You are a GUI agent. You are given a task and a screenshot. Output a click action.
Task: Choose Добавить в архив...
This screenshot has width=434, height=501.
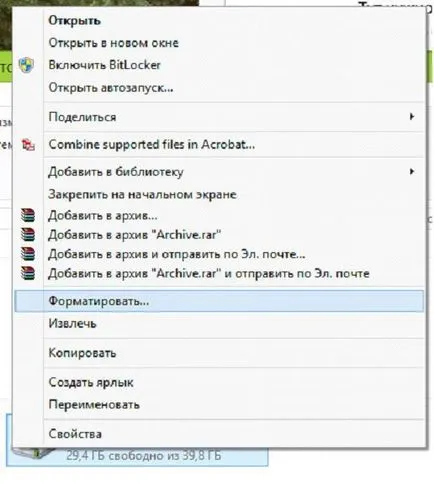[x=219, y=216]
